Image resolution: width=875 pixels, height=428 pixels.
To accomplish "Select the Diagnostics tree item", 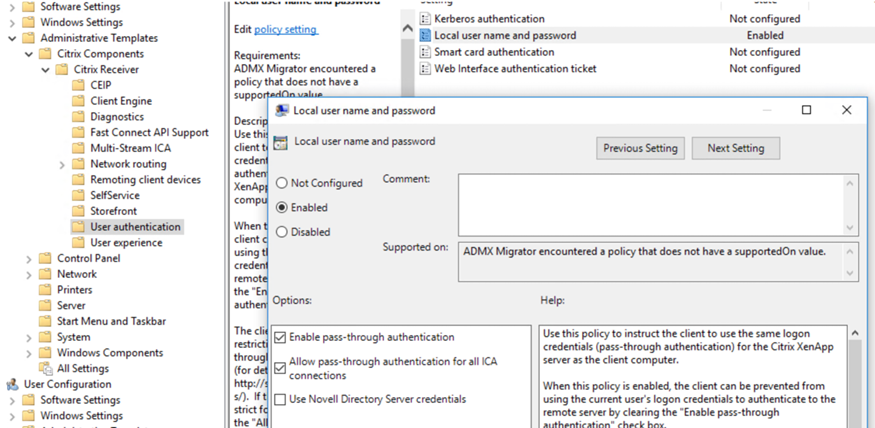I will (x=117, y=117).
